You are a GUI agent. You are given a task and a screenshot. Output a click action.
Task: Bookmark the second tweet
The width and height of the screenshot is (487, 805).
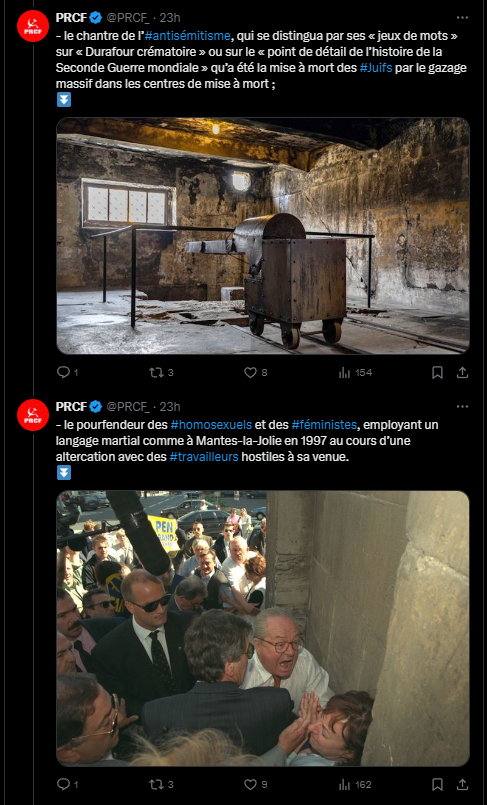pos(437,784)
